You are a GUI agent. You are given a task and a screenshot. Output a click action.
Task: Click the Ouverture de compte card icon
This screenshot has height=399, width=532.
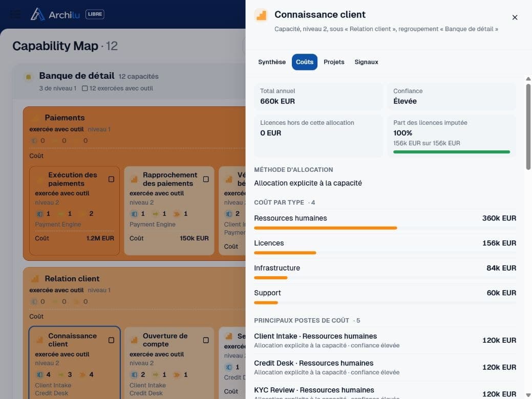[134, 340]
